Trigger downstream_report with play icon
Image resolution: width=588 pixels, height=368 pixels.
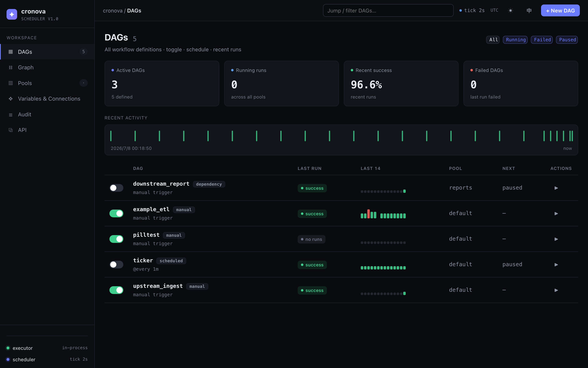point(556,188)
